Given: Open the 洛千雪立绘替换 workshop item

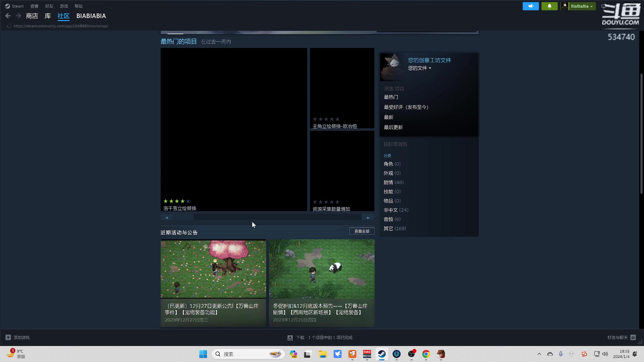Looking at the screenshot, I should (x=234, y=129).
